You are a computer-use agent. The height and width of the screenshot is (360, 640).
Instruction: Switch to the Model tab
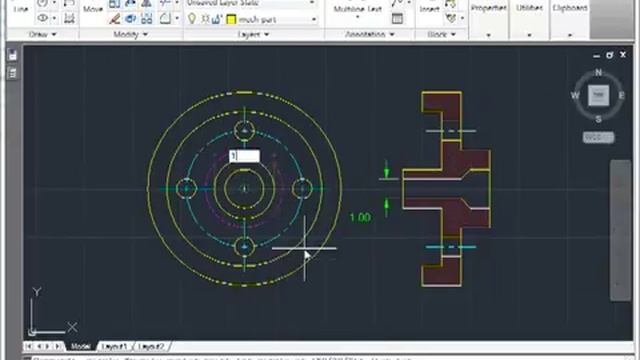click(x=81, y=346)
